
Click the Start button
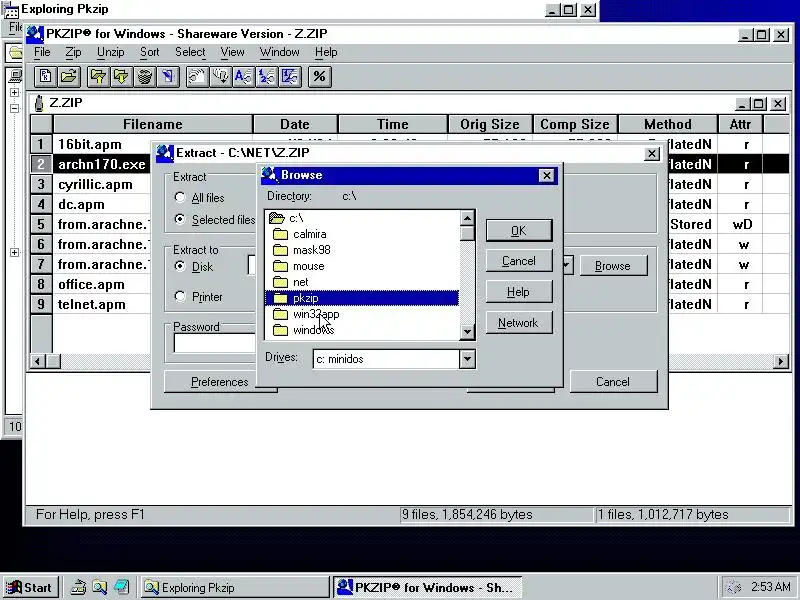click(31, 587)
